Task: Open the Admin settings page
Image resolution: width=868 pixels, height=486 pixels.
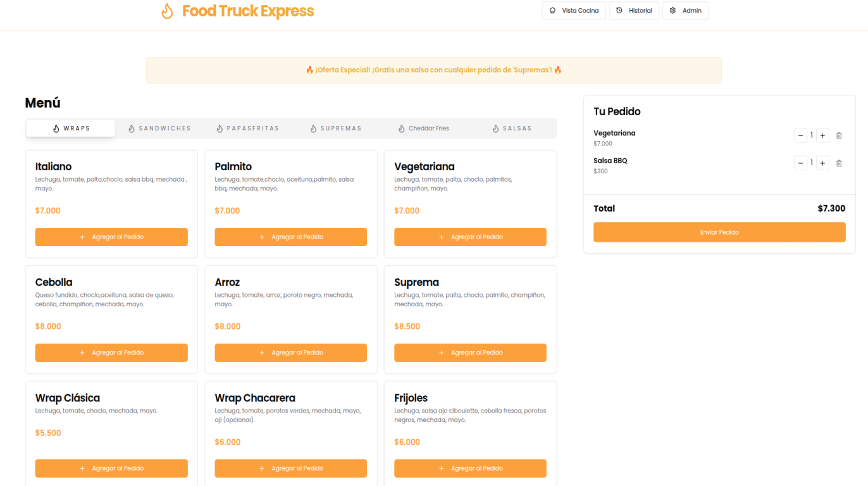Action: point(685,11)
